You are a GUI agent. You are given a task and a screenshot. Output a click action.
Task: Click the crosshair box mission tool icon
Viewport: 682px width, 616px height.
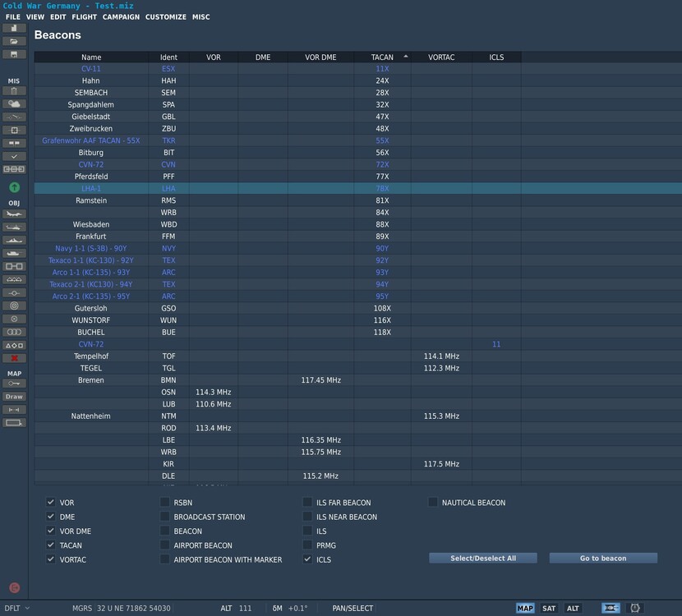pos(14,130)
